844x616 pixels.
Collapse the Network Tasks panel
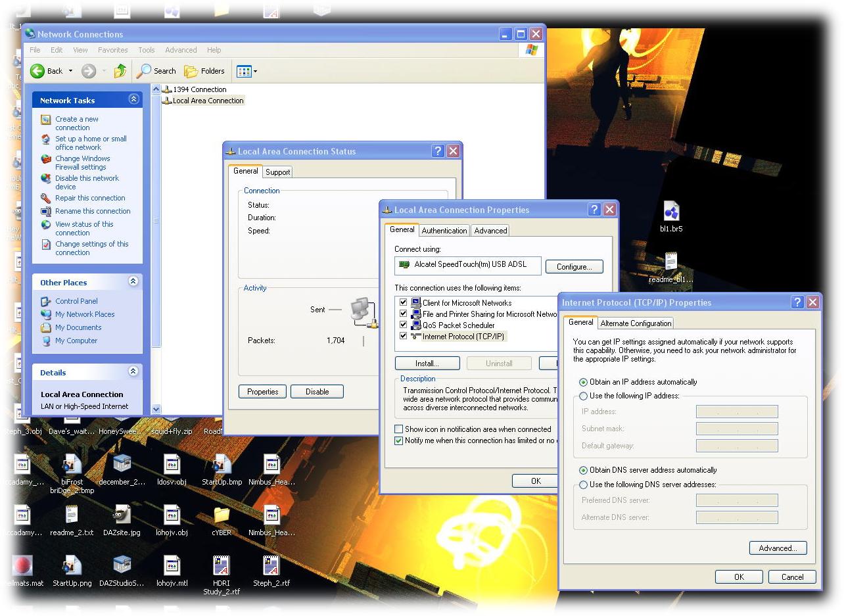click(x=133, y=99)
